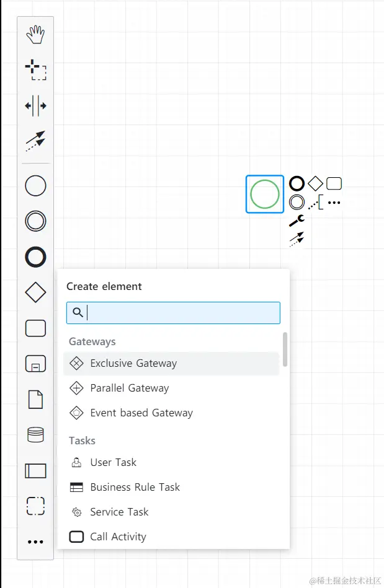Choose Exclusive Gateway entry
Screen dimensions: 384x588
click(171, 363)
